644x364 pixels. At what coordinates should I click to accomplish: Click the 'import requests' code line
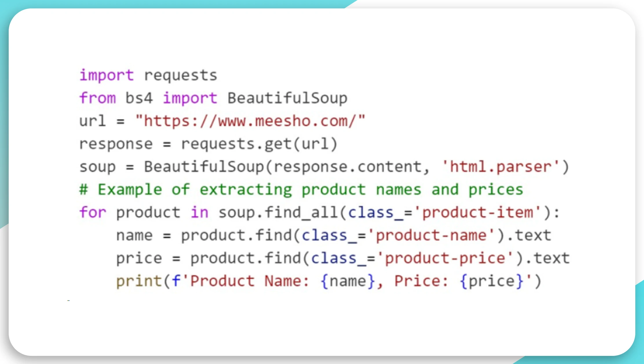coord(148,75)
